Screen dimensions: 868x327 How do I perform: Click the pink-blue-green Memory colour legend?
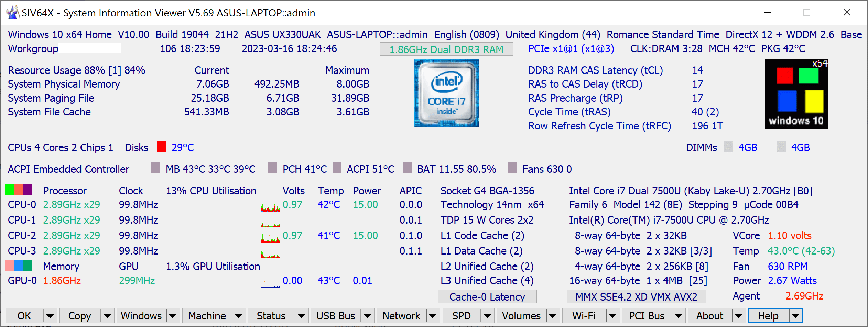[19, 265]
